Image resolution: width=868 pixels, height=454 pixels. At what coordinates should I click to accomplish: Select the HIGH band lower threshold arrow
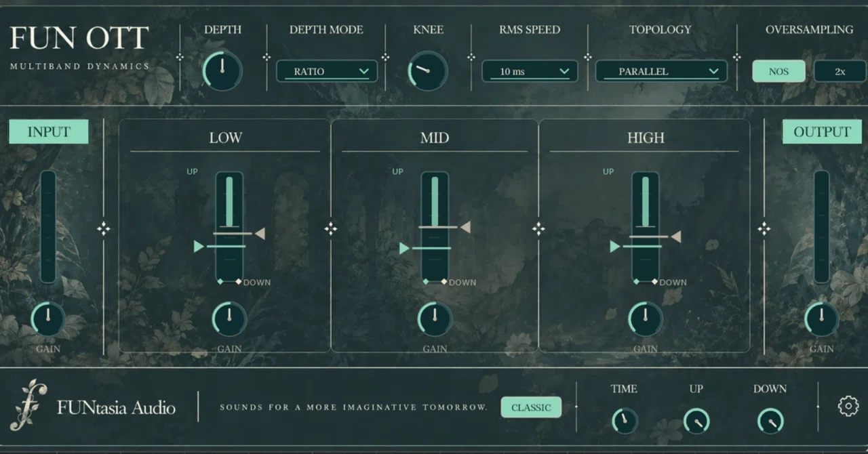tap(614, 247)
